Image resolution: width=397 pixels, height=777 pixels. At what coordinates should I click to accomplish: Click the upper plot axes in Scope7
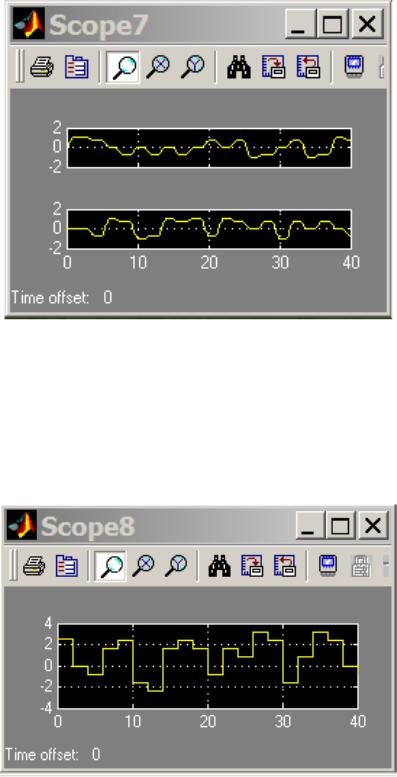pos(209,148)
